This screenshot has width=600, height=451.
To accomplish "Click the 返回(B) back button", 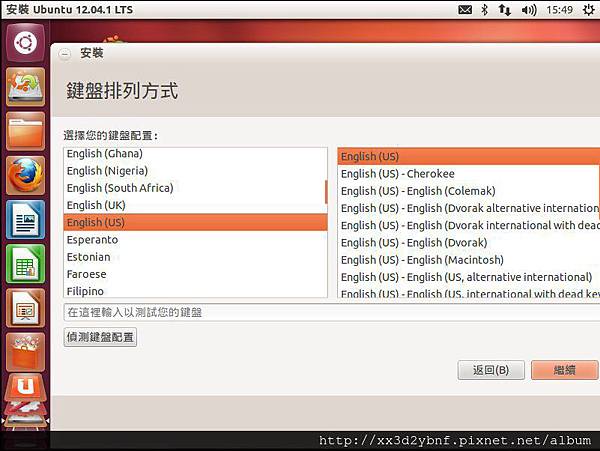I will coord(491,370).
